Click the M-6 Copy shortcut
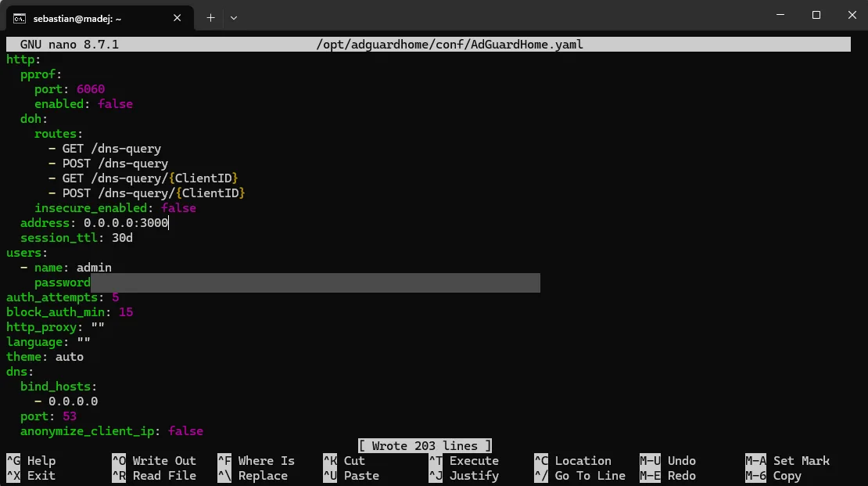Image resolution: width=868 pixels, height=486 pixels. coord(773,476)
